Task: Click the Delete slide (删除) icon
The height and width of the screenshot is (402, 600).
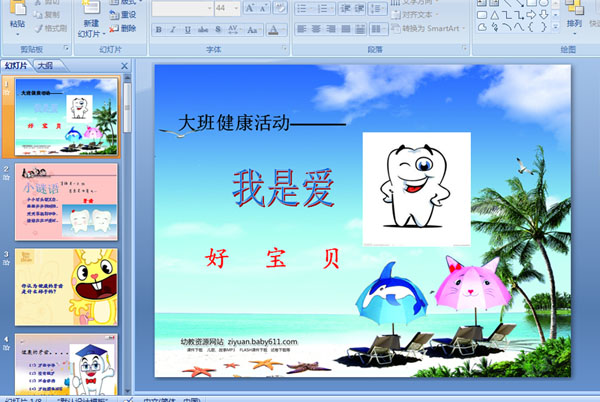Action: point(121,29)
